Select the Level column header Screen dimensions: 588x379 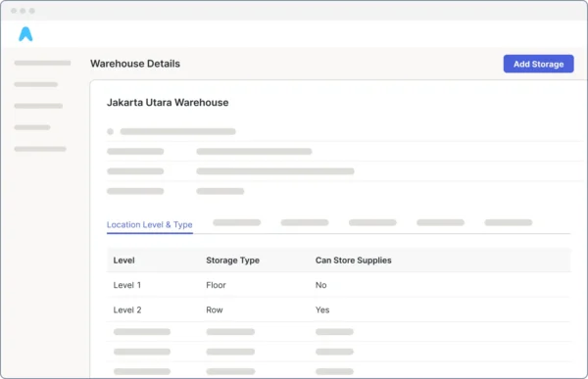coord(123,261)
